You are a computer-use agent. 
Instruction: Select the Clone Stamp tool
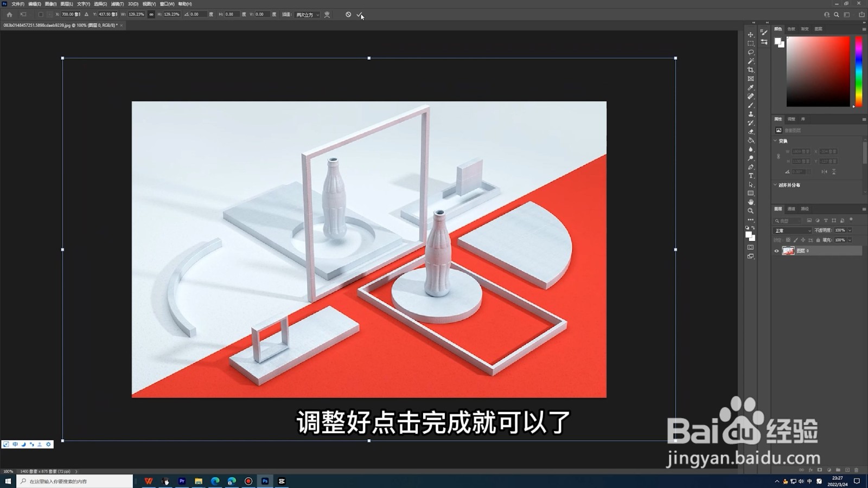[751, 114]
